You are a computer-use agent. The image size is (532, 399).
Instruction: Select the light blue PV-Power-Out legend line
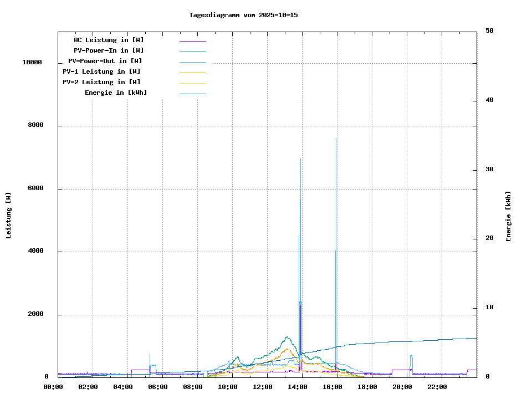pos(192,62)
